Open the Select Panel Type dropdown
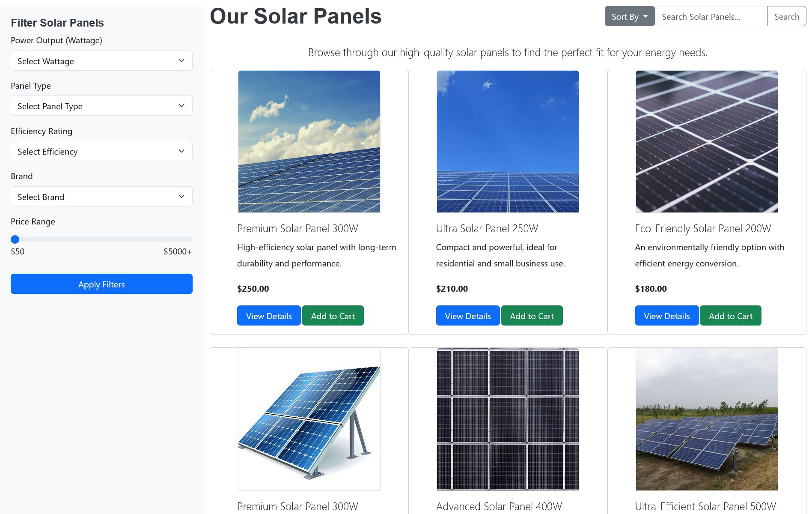This screenshot has width=812, height=514. [x=101, y=106]
